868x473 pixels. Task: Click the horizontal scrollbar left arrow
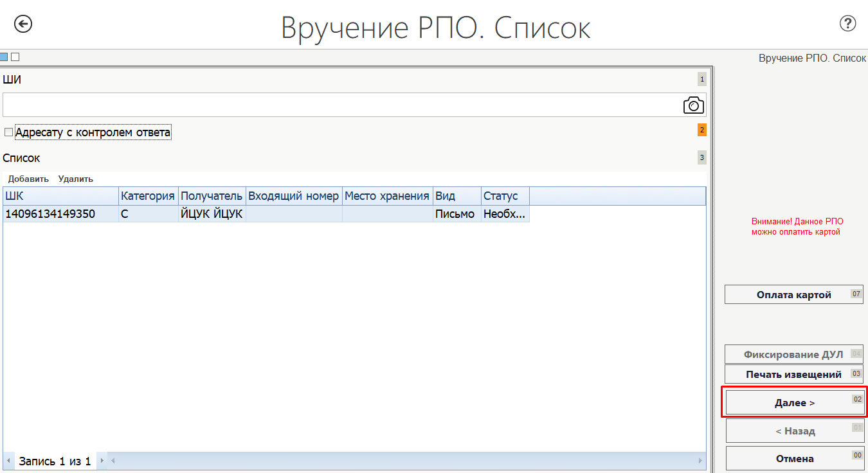tap(113, 461)
